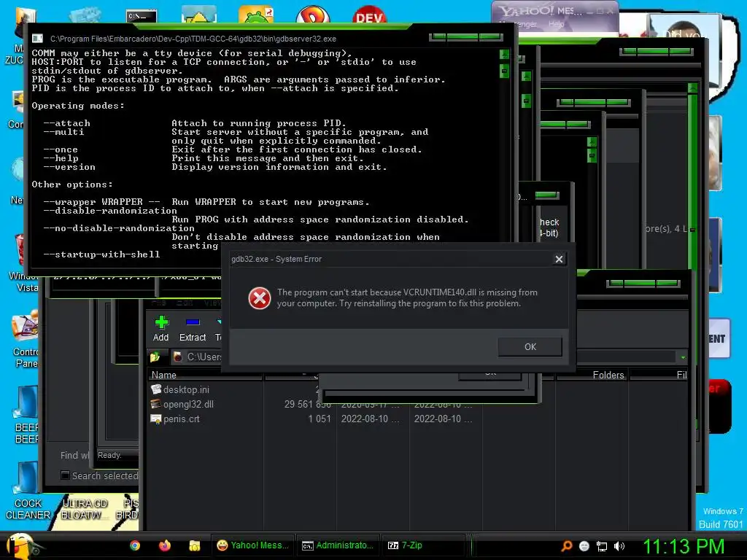747x560 pixels.
Task: Open the COCK CLEANER desktop icon
Action: click(27, 492)
